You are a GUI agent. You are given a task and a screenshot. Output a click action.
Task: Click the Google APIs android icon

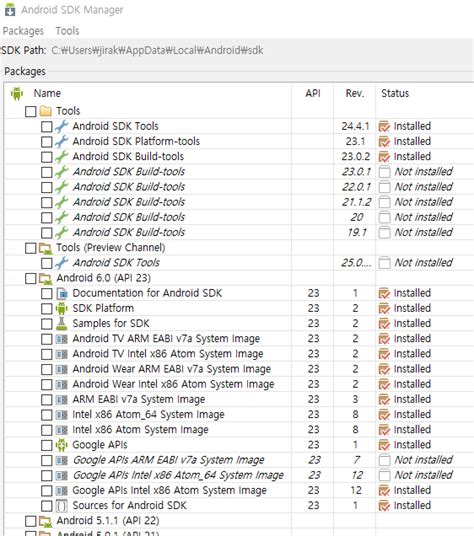pos(62,445)
